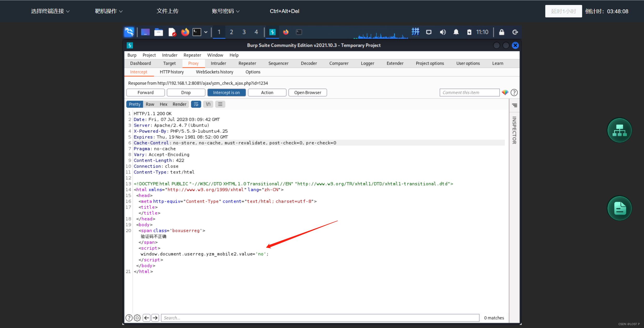This screenshot has height=328, width=644.
Task: Click the Burp Suite logo in title bar
Action: pyautogui.click(x=130, y=45)
